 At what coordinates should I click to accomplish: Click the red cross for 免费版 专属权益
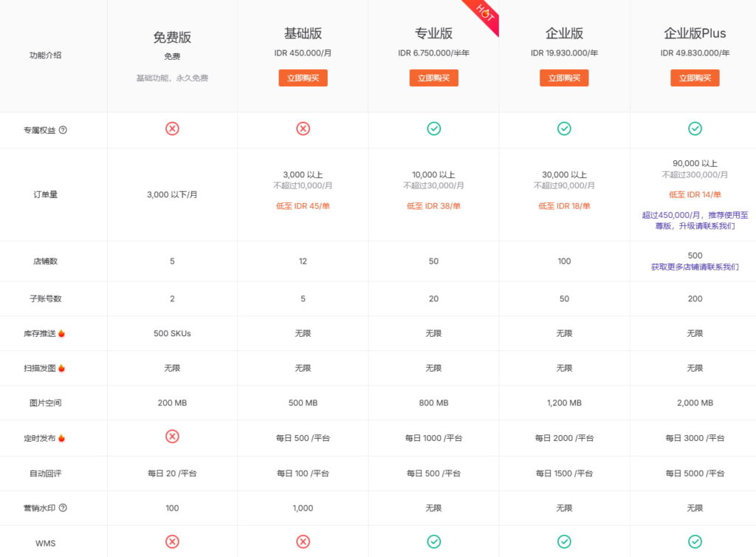pyautogui.click(x=172, y=129)
